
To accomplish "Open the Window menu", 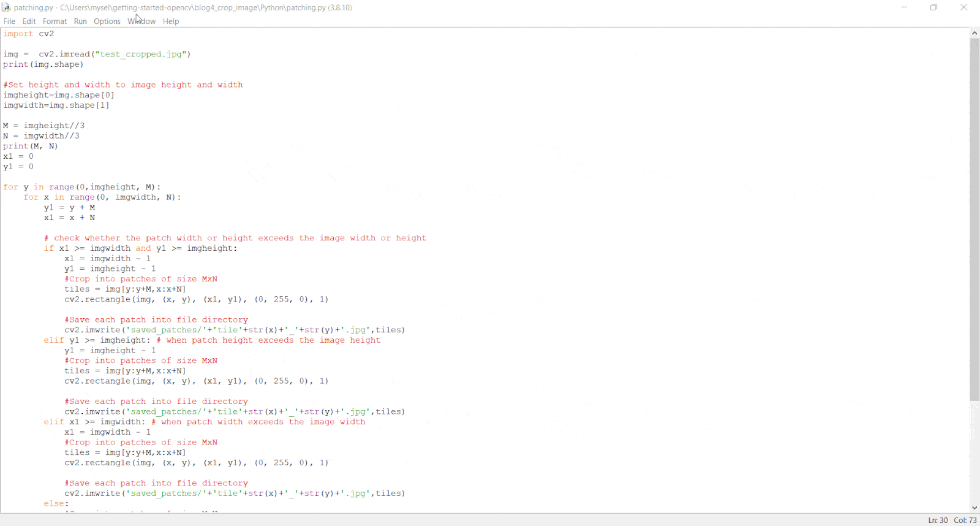I will (141, 21).
